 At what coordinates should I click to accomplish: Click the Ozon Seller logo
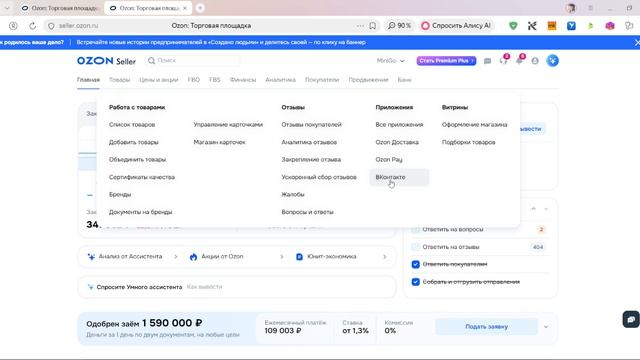click(x=106, y=61)
